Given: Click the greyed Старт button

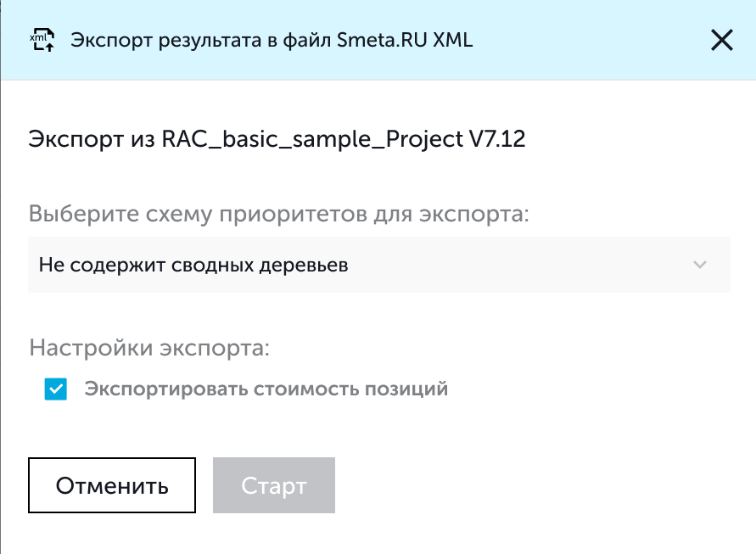Looking at the screenshot, I should (x=273, y=486).
